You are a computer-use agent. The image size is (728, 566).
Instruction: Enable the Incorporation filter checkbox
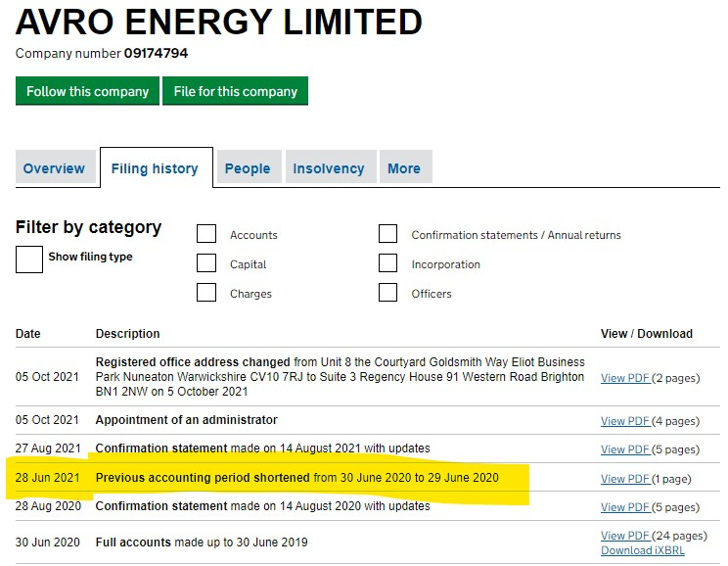tap(387, 263)
